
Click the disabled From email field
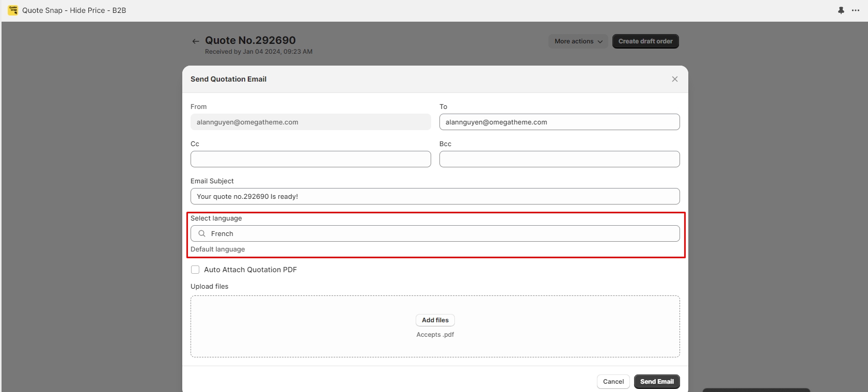click(310, 122)
